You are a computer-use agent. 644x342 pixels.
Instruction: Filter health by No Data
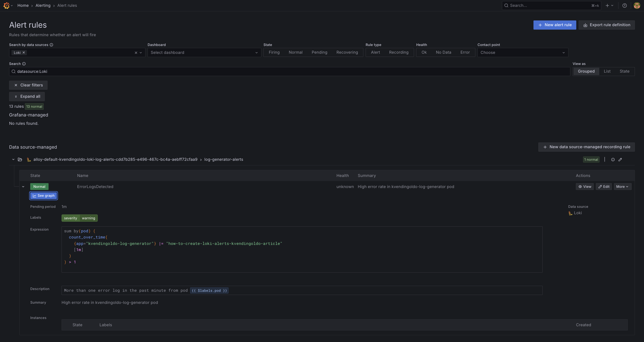click(443, 52)
